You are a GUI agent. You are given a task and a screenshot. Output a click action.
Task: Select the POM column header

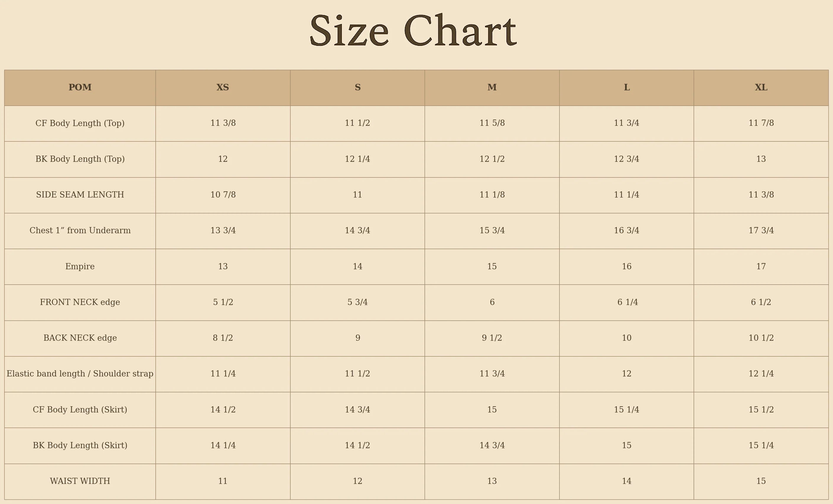coord(80,87)
